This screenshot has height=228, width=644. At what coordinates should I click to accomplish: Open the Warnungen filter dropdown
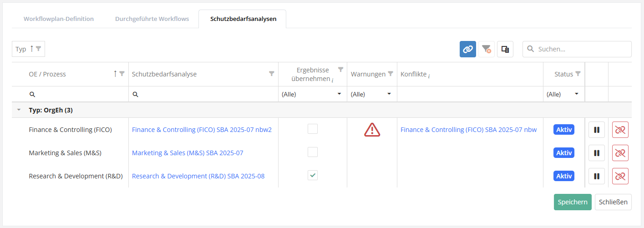click(x=371, y=94)
